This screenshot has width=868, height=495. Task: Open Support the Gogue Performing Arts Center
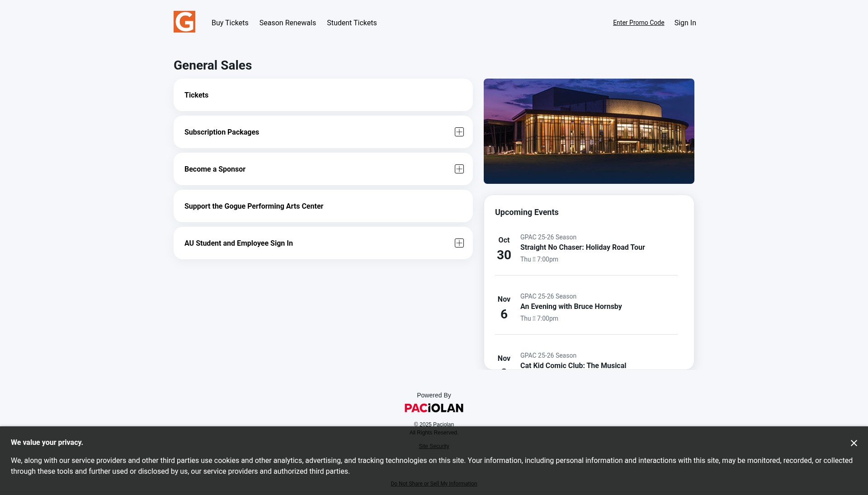point(323,206)
